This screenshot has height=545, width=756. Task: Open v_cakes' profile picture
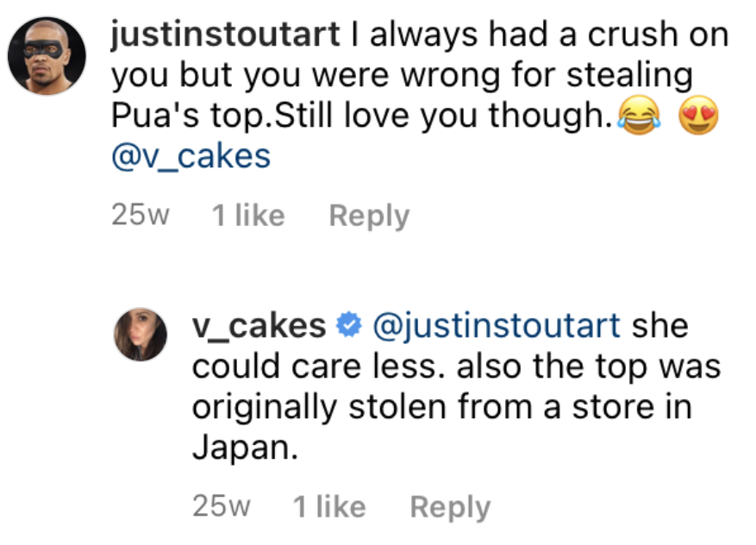click(x=141, y=335)
